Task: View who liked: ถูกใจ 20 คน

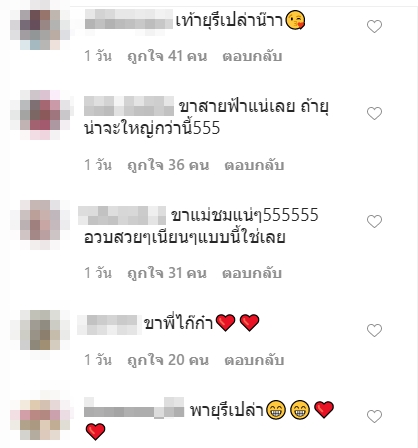Action: (x=168, y=360)
